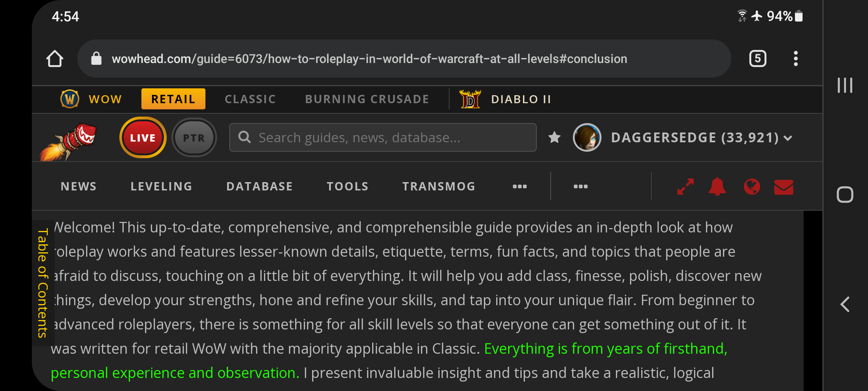This screenshot has width=868, height=391.
Task: Open the DATABASE menu
Action: 259,186
